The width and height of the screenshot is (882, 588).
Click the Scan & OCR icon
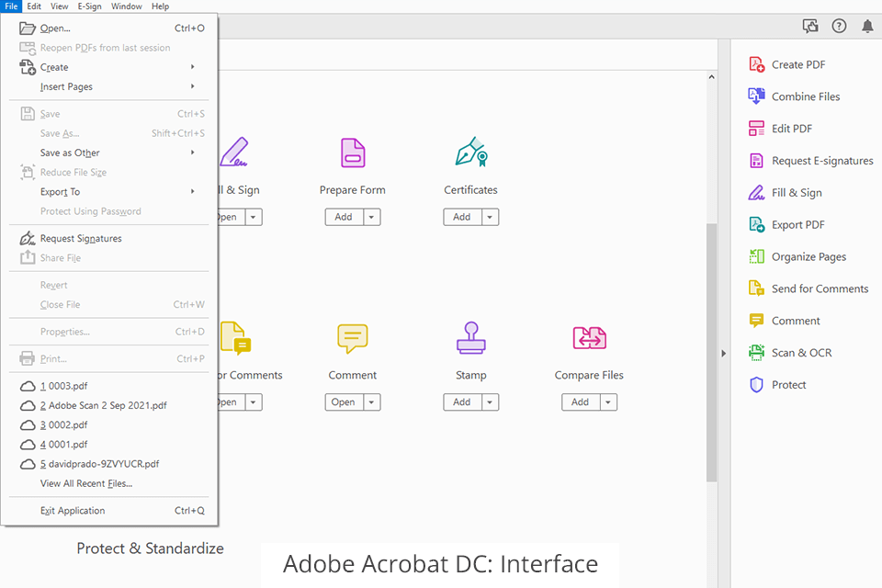pos(756,353)
